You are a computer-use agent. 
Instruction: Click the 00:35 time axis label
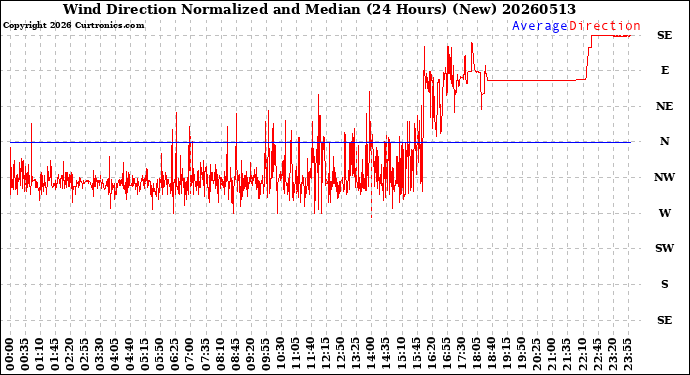pos(25,354)
